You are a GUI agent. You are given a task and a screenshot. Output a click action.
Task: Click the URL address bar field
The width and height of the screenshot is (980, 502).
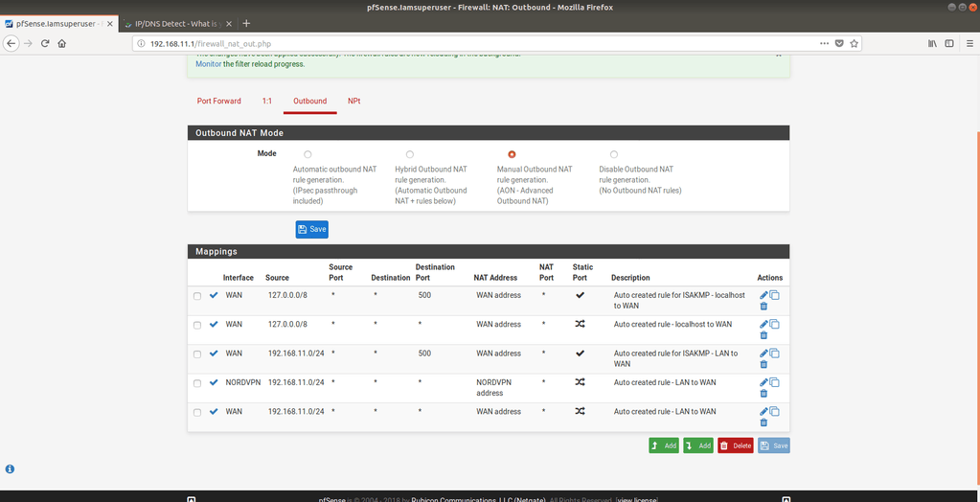click(x=479, y=43)
